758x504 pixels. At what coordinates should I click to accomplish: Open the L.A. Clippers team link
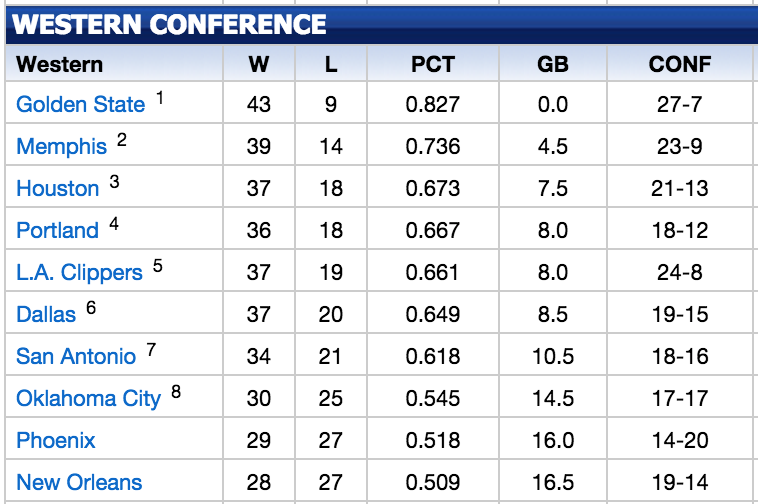tap(79, 273)
